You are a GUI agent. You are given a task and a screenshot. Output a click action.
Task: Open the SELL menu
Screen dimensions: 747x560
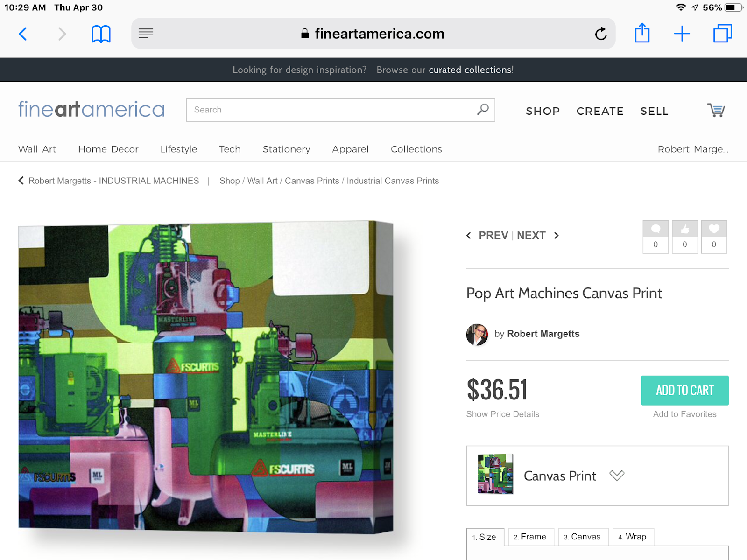[654, 111]
